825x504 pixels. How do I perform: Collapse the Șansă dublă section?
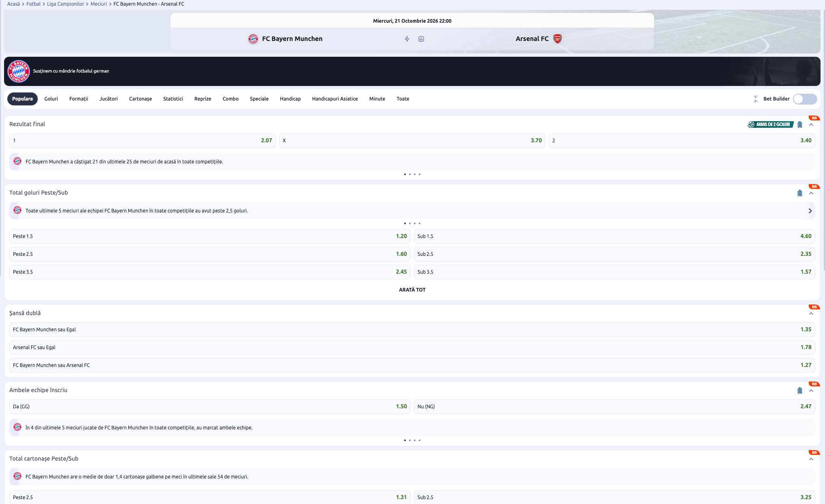point(811,314)
